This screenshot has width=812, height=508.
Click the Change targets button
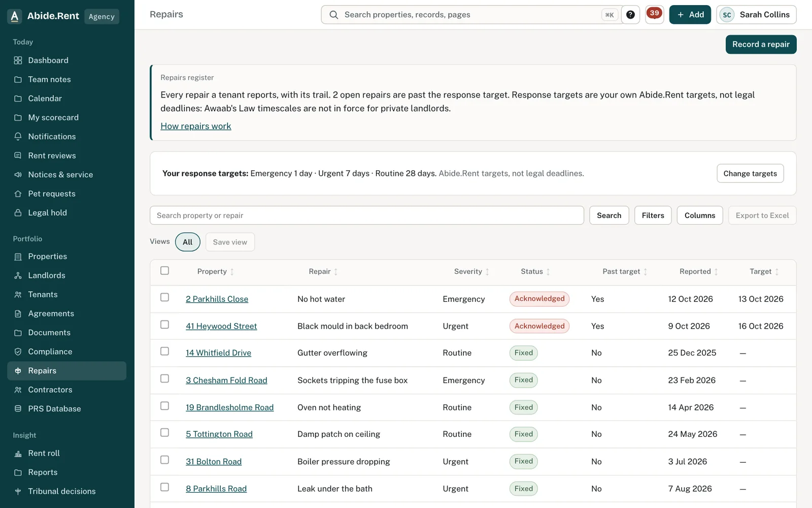[750, 174]
